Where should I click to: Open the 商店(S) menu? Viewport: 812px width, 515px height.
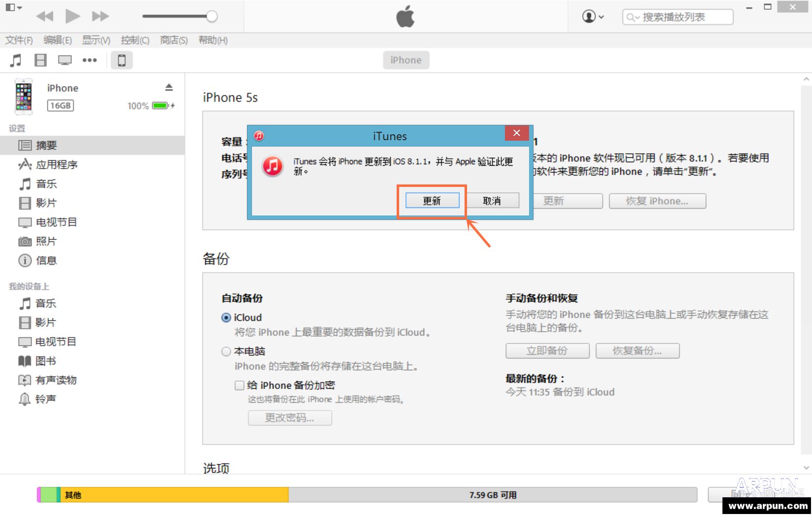tap(173, 40)
